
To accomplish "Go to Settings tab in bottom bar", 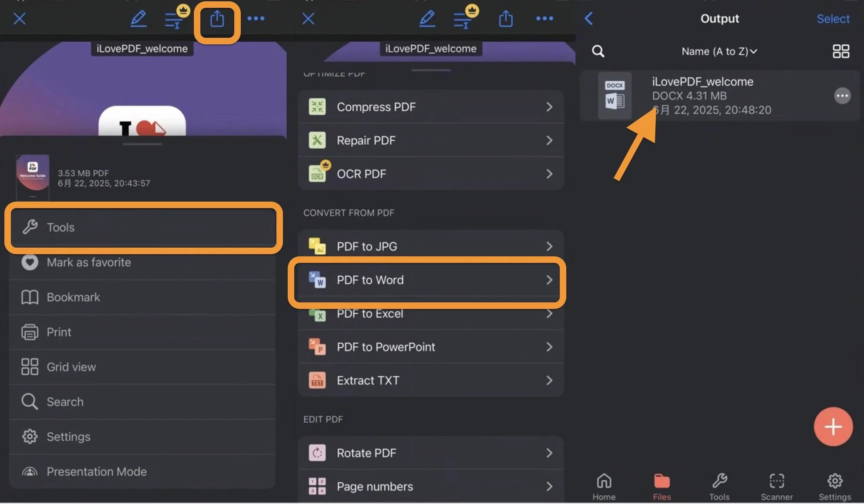I will 834,487.
